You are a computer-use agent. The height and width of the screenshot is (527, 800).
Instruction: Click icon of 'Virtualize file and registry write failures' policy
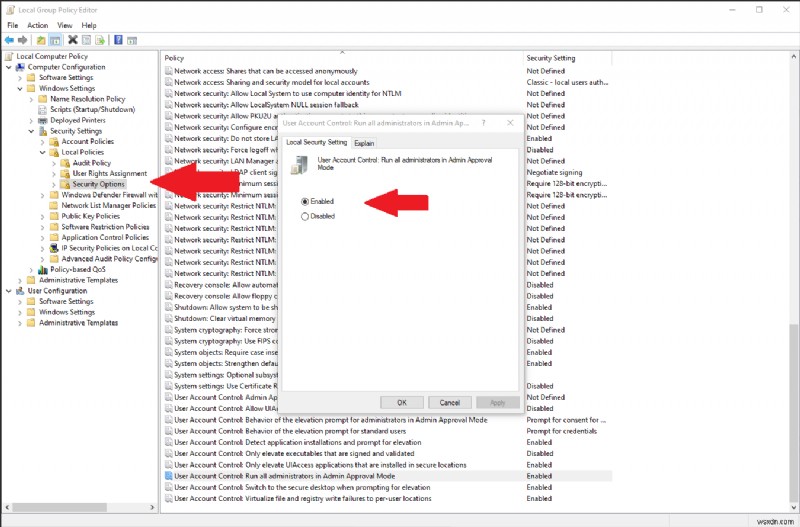point(169,498)
